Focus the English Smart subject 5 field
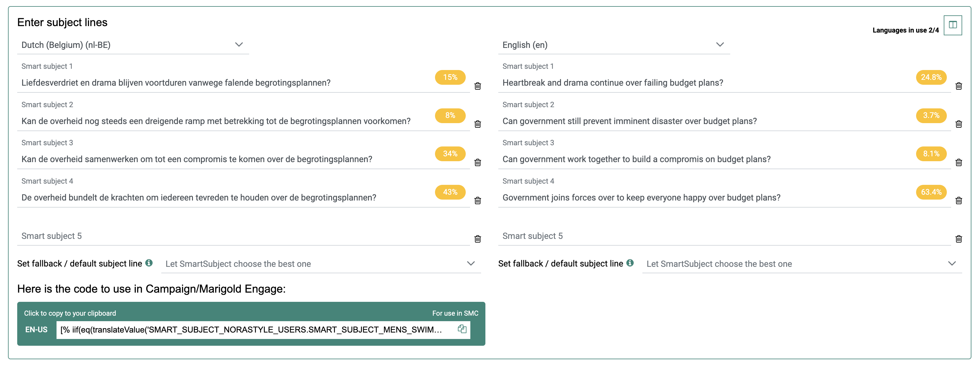Screen dimensions: 980x366 tap(723, 236)
